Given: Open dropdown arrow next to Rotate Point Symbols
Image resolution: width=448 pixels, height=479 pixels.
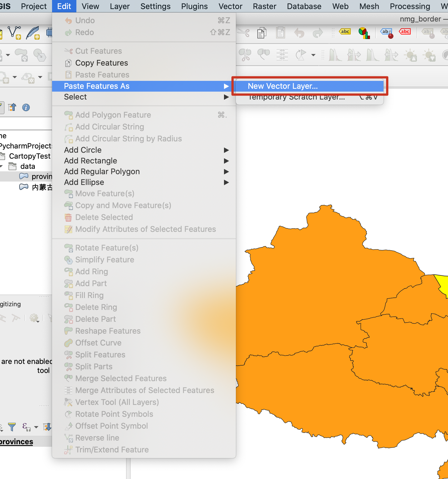Looking at the screenshot, I should [313, 55].
